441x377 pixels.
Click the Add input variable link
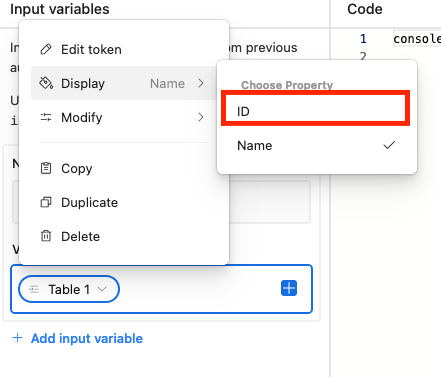click(x=87, y=338)
